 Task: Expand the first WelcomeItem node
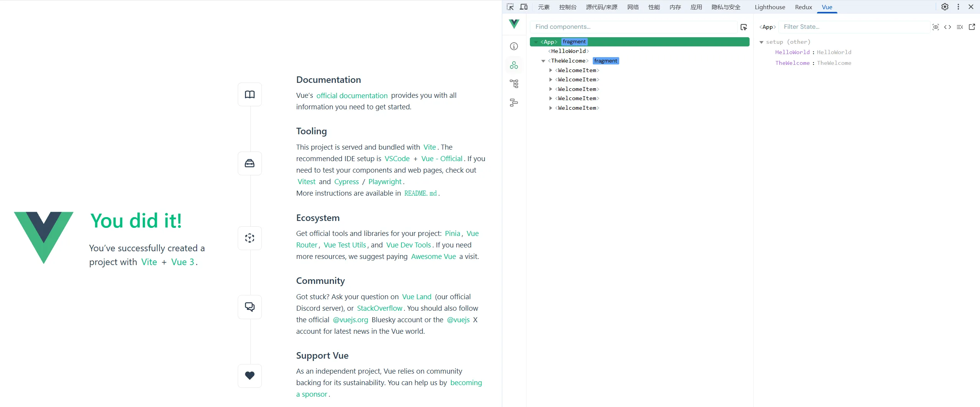click(x=551, y=70)
